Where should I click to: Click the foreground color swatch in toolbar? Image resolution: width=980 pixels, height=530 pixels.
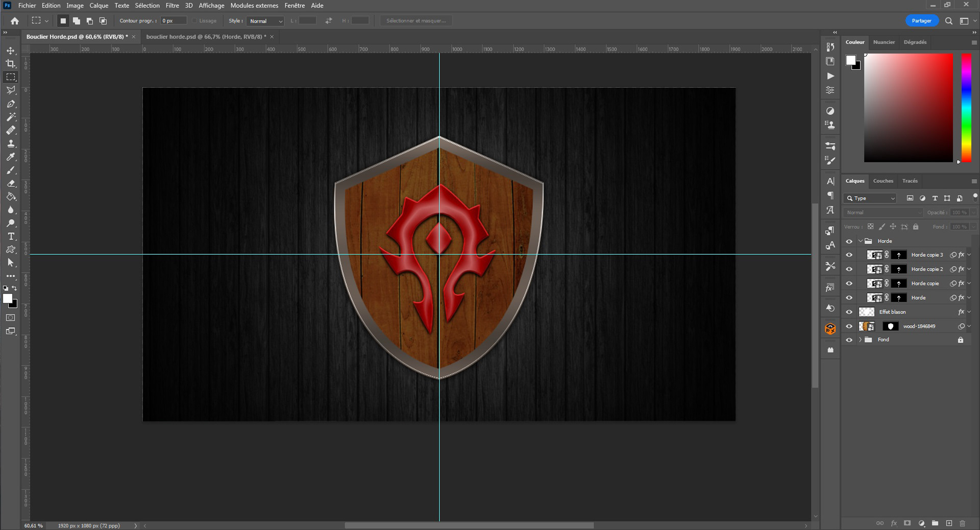click(x=8, y=299)
